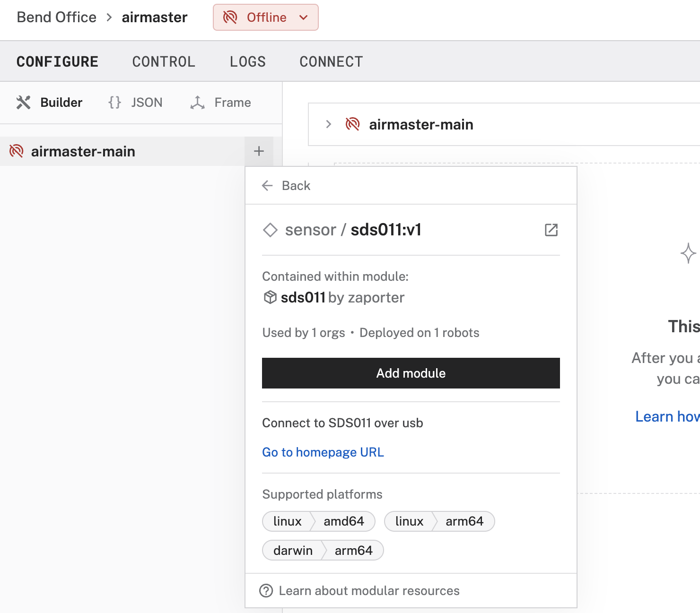Screen dimensions: 700x613
Task: Select airmaster-main in the left sidebar
Action: click(83, 151)
